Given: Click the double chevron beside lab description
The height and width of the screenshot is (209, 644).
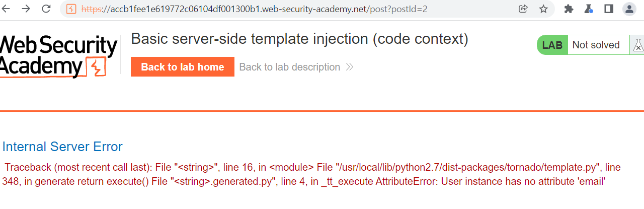Looking at the screenshot, I should click(x=350, y=67).
